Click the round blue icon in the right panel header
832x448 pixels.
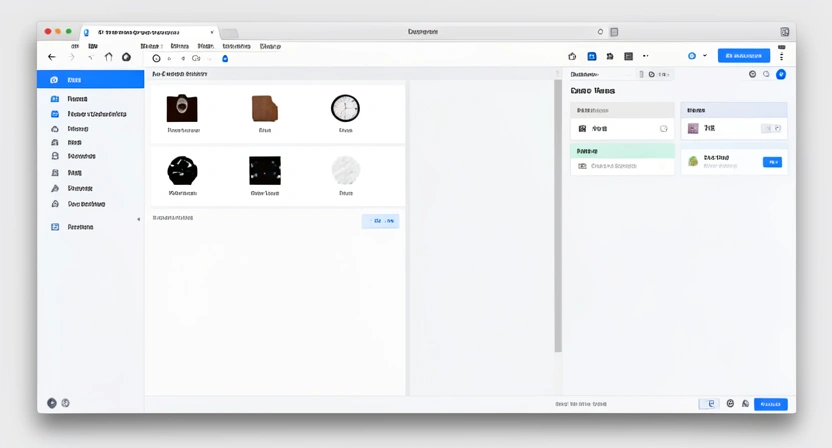click(781, 74)
